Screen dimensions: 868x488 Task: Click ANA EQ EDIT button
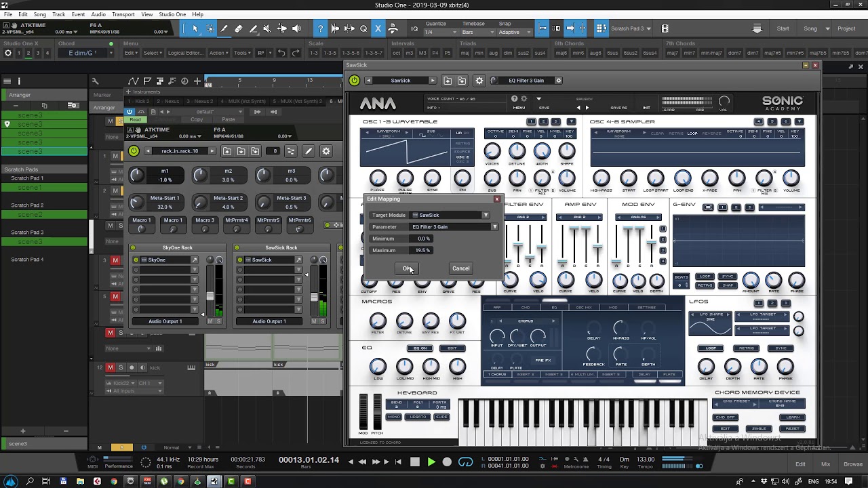[451, 348]
